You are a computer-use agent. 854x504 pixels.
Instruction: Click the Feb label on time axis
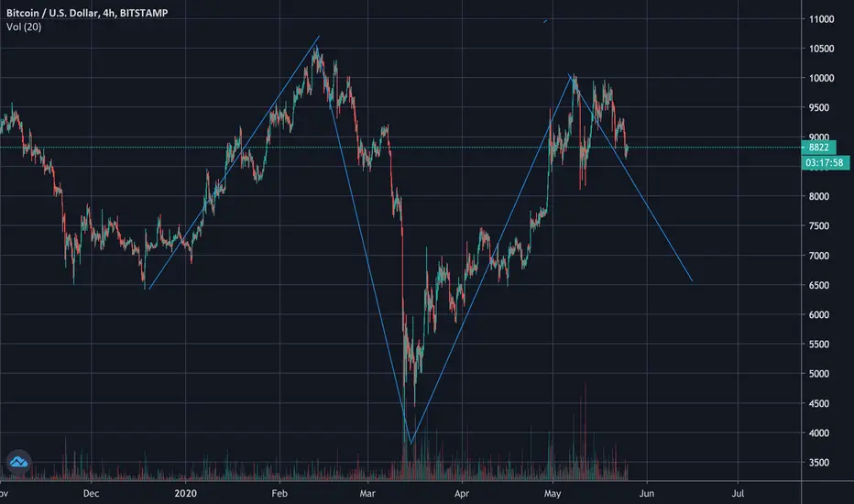coord(279,493)
